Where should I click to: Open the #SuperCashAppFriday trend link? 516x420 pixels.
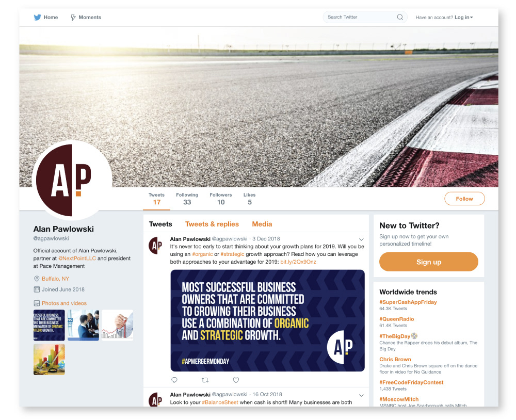[x=408, y=302]
